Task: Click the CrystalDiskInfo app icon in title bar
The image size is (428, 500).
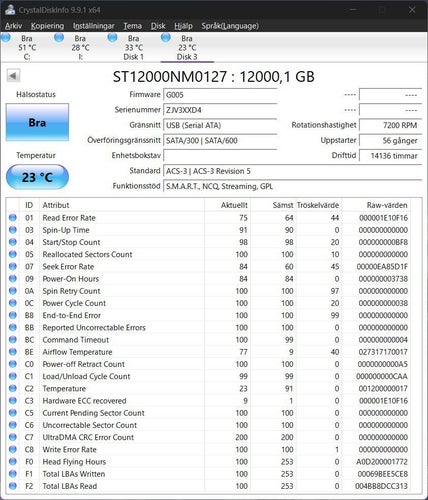Action: click(x=10, y=10)
